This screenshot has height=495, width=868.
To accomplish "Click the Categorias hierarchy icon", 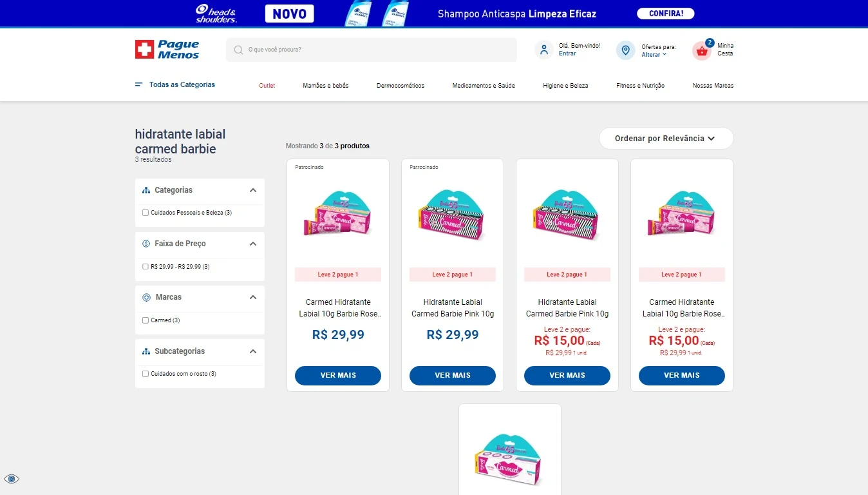I will [x=146, y=190].
